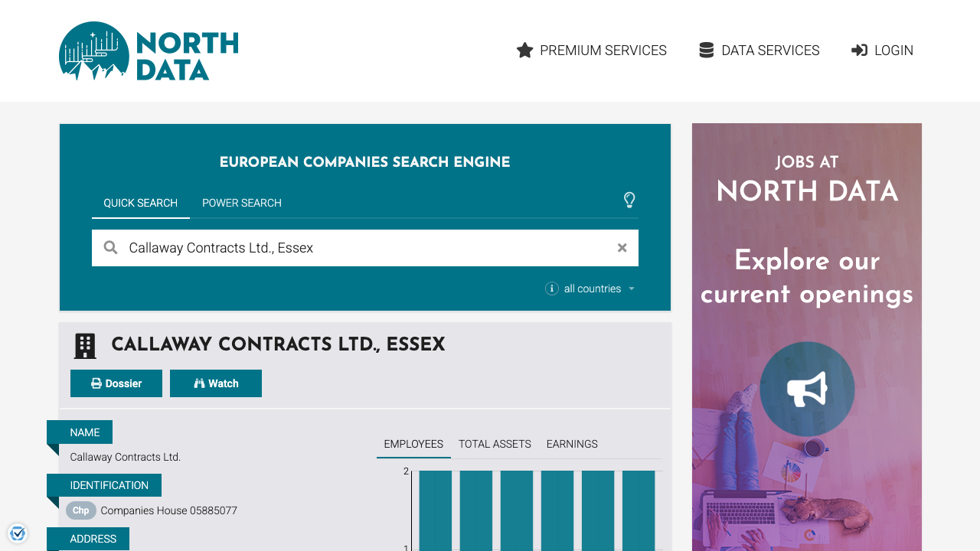Image resolution: width=980 pixels, height=551 pixels.
Task: Switch chart to Earnings tab
Action: [572, 444]
